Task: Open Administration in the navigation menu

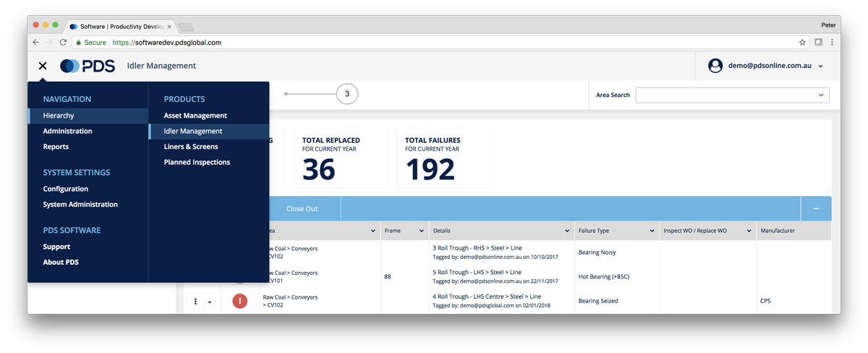Action: tap(67, 131)
